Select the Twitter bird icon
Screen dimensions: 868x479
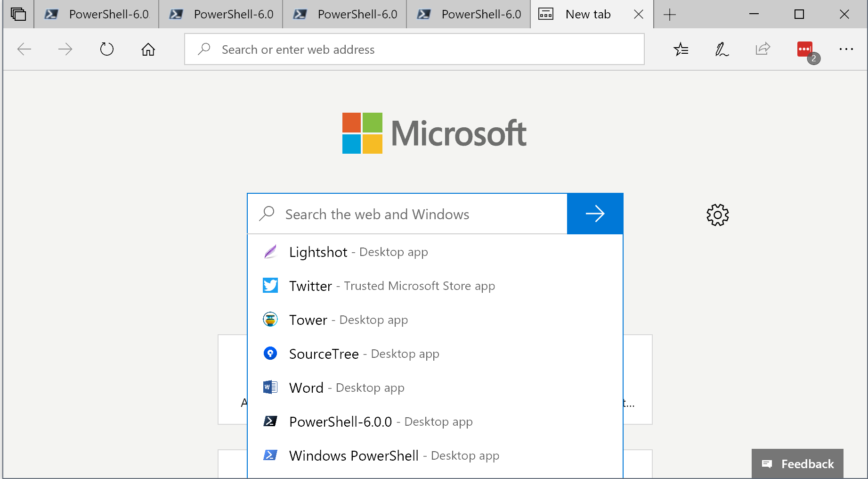(x=270, y=285)
